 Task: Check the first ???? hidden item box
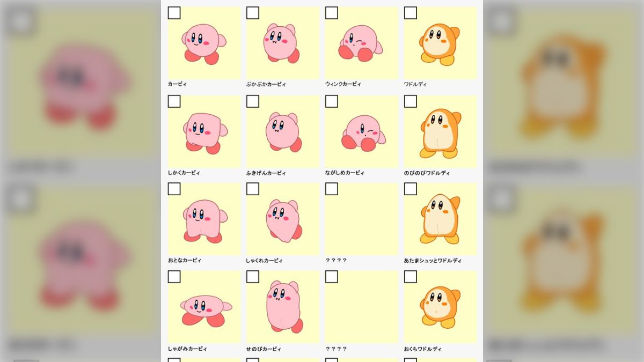[332, 189]
